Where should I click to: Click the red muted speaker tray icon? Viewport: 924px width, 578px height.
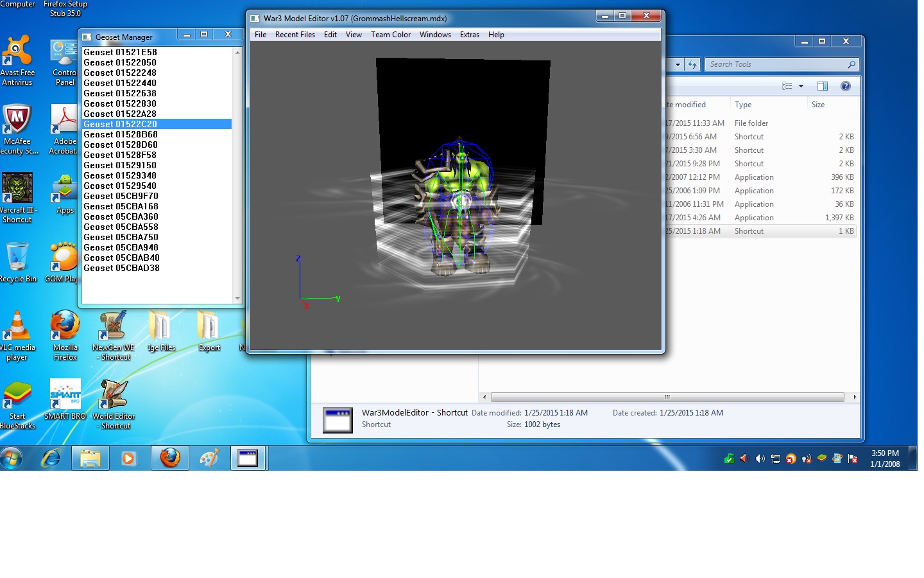(x=744, y=459)
